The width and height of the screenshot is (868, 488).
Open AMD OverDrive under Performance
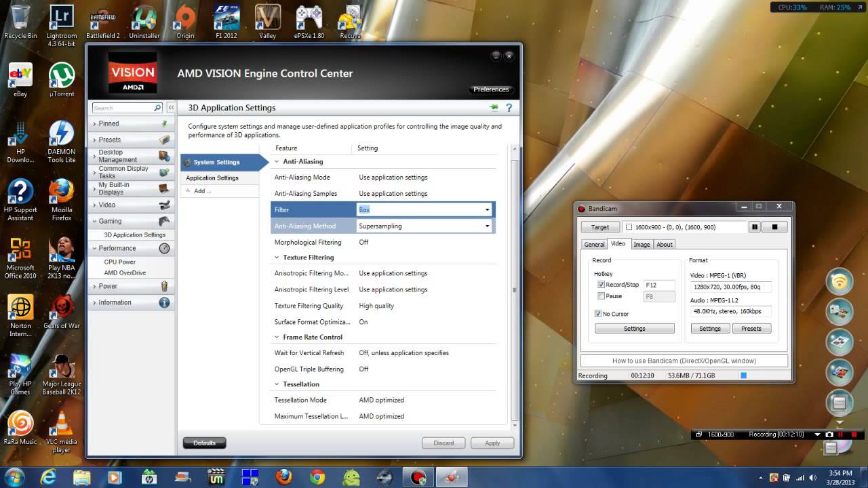click(125, 272)
